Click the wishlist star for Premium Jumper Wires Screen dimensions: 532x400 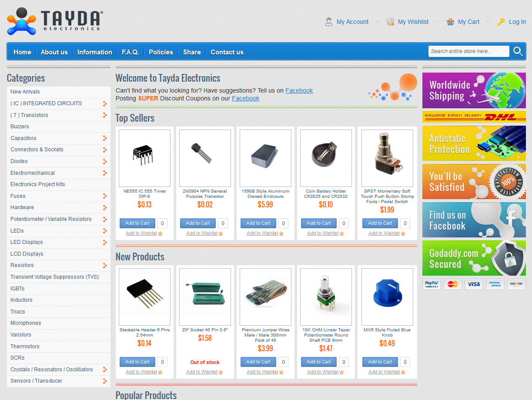pyautogui.click(x=281, y=372)
